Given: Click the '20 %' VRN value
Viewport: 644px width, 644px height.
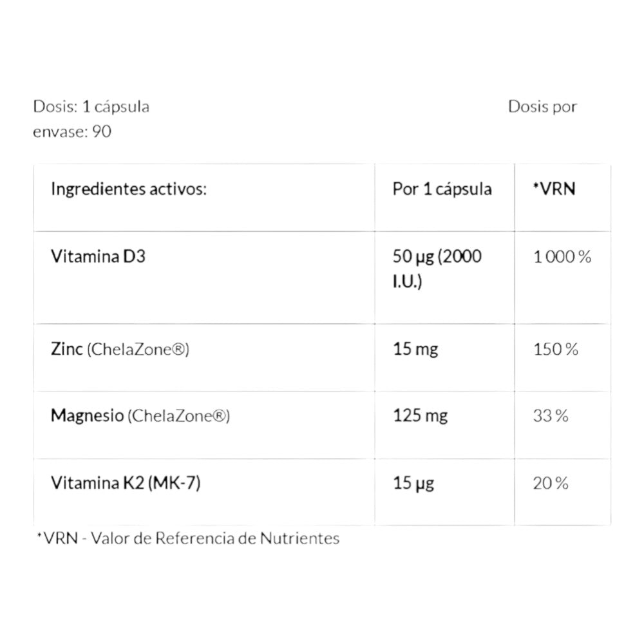Looking at the screenshot, I should point(551,483).
